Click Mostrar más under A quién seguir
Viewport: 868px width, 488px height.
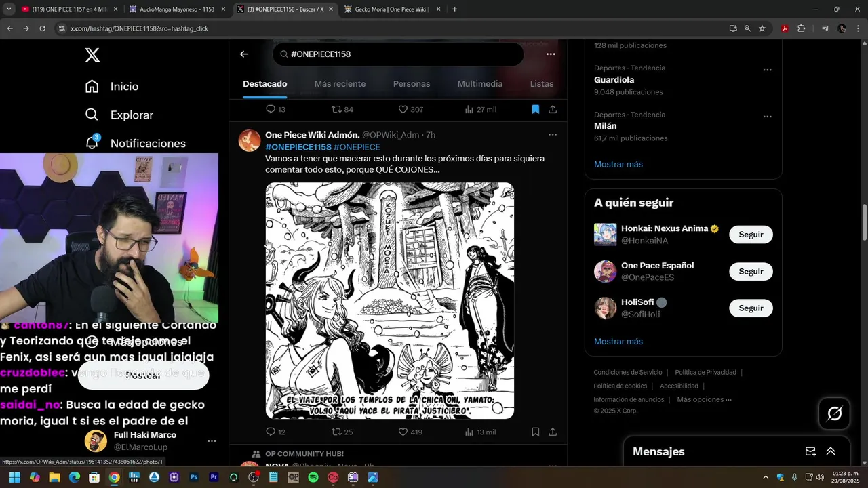point(618,341)
